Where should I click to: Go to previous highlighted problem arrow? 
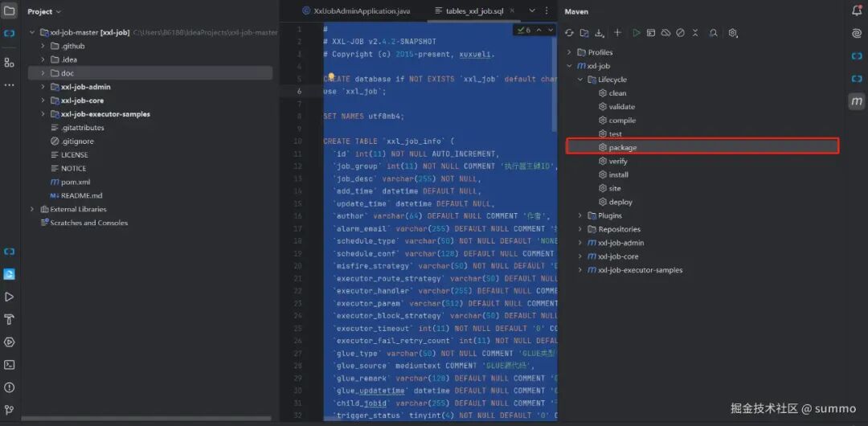(538, 30)
